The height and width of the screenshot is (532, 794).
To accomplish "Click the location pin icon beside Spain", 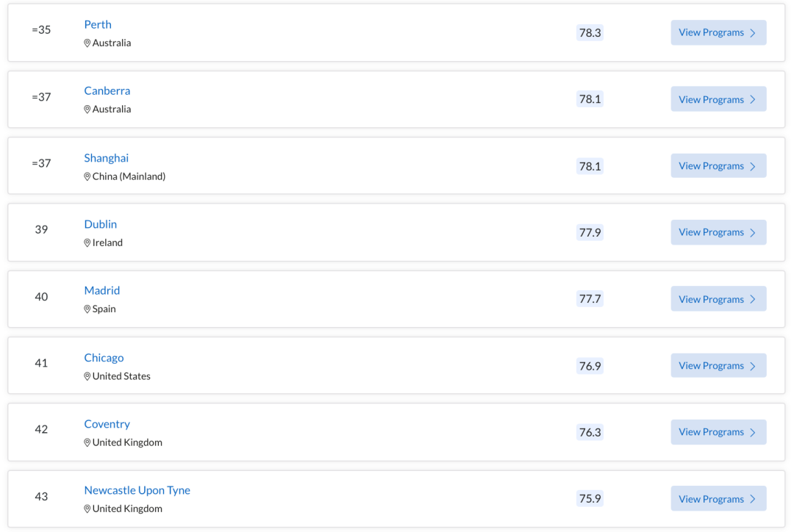I will (87, 309).
